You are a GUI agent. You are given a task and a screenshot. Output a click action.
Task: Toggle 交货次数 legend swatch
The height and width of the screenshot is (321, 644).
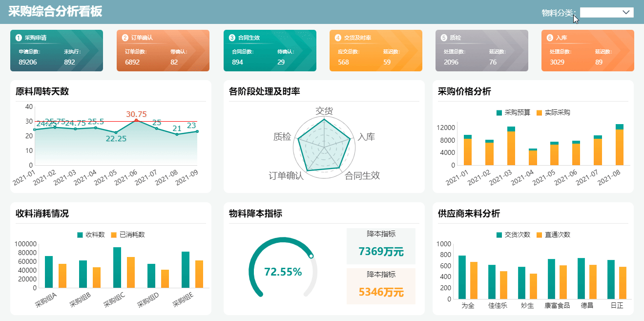coord(499,235)
